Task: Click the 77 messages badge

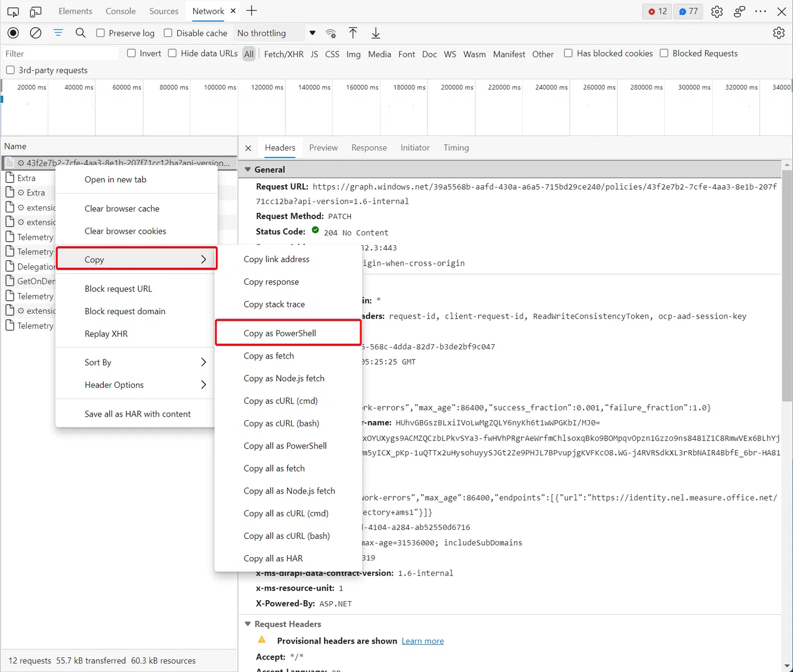Action: click(x=688, y=11)
